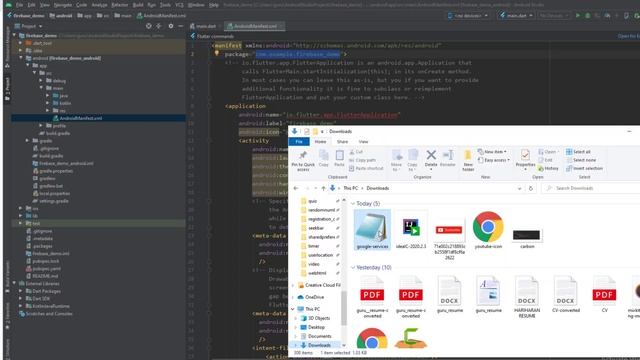The image size is (640, 360).
Task: Open the Desktop folder in Explorer navigation pane
Action: [x=316, y=327]
